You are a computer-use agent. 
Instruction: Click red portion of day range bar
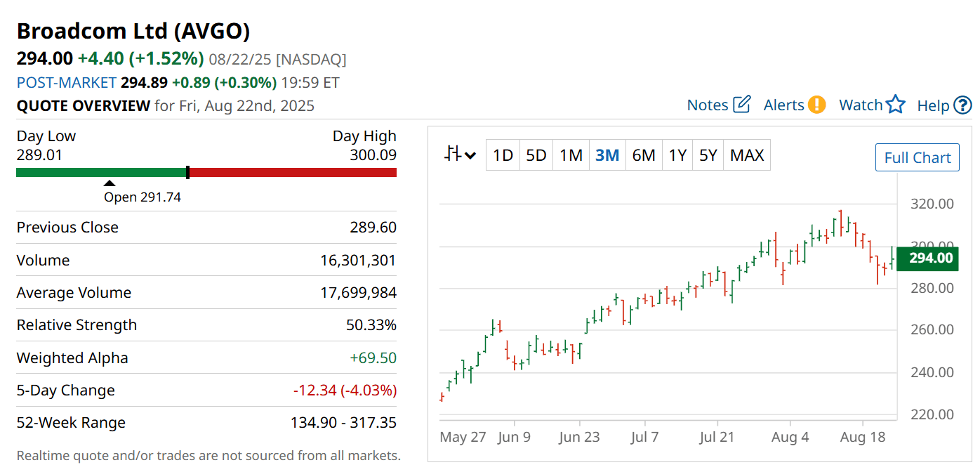point(293,172)
